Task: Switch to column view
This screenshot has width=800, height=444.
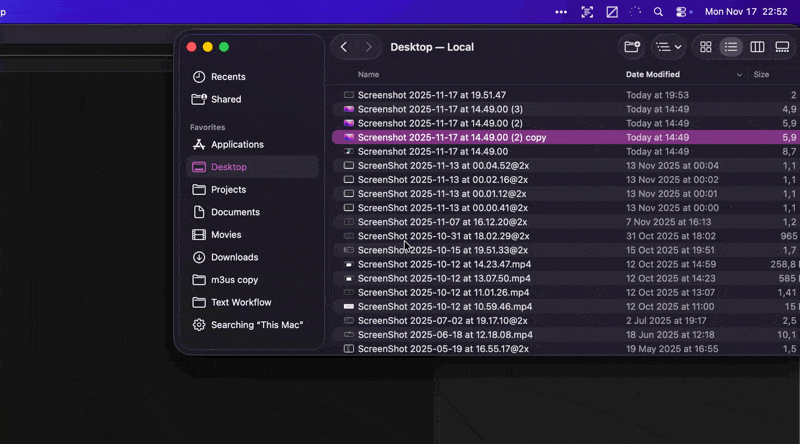Action: [x=757, y=47]
